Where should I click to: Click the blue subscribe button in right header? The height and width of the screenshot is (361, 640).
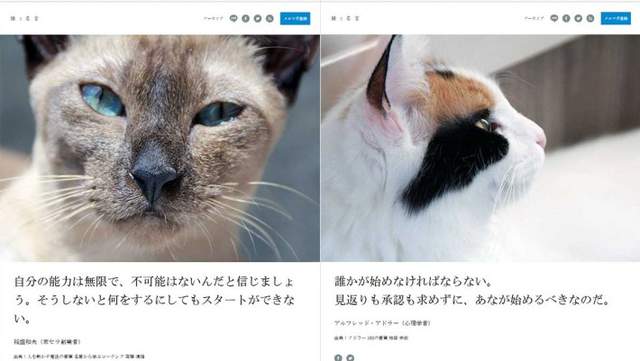point(616,18)
